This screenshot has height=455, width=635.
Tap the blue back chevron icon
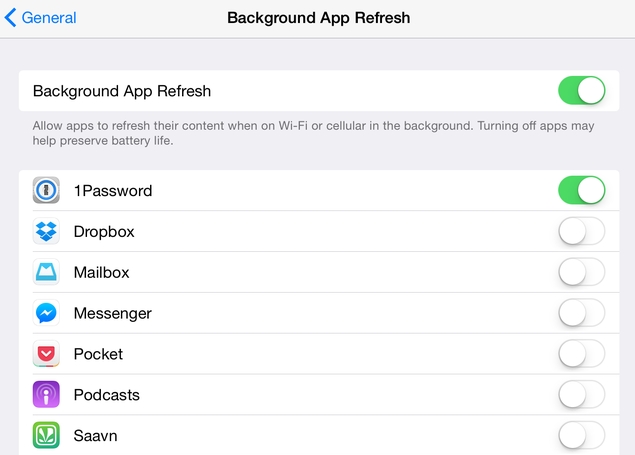click(x=11, y=18)
